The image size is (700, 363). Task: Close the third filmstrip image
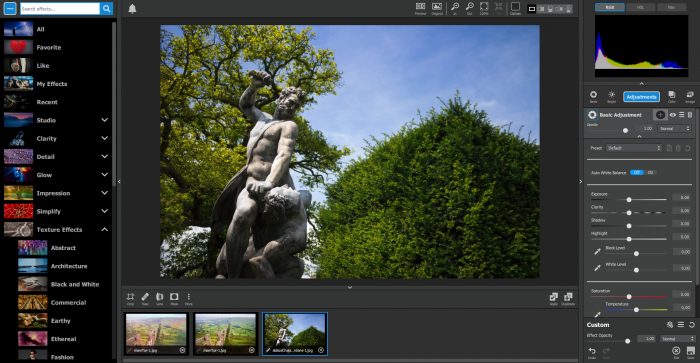pyautogui.click(x=321, y=350)
